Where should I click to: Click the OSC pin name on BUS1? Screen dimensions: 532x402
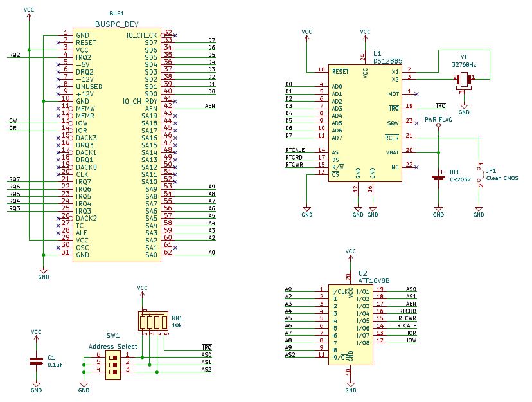point(82,248)
